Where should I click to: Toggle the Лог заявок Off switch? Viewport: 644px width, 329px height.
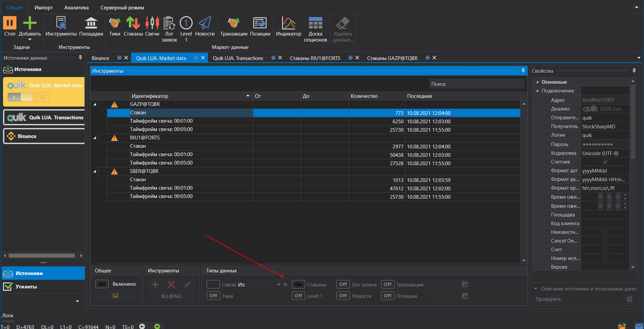343,284
